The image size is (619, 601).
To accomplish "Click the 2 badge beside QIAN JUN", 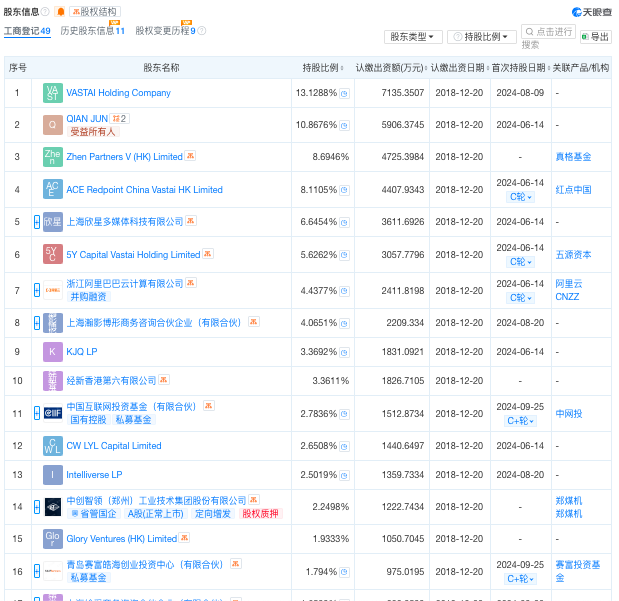I will click(119, 118).
